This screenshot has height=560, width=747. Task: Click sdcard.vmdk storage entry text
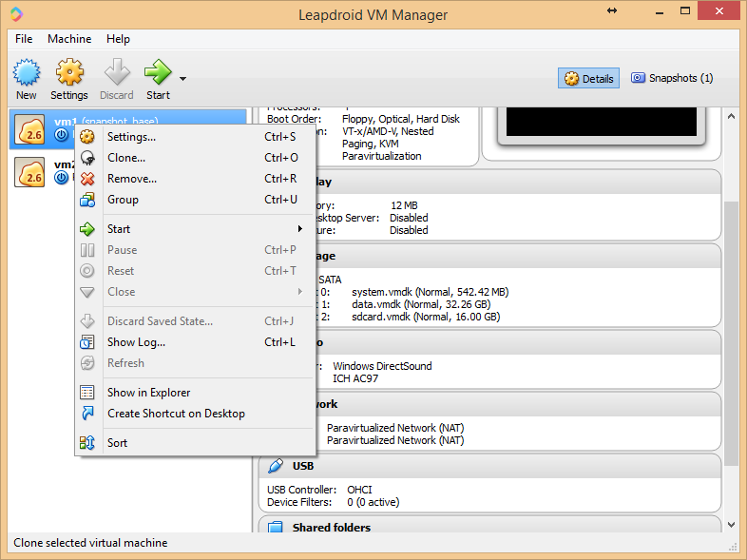pyautogui.click(x=426, y=317)
